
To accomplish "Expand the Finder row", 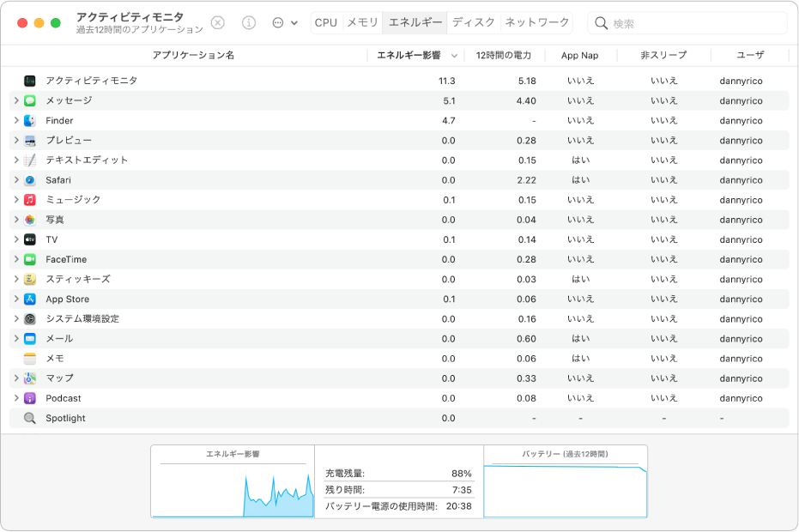I will point(16,120).
